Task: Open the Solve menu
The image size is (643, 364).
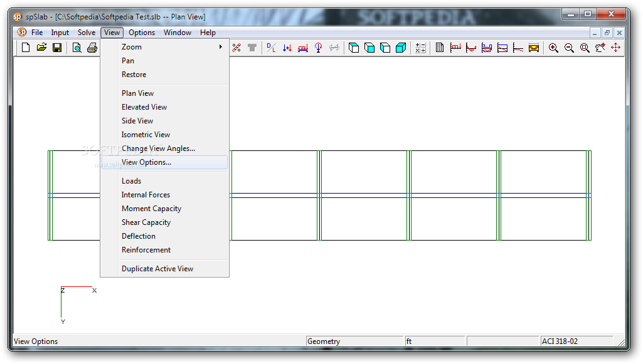Action: (x=87, y=33)
